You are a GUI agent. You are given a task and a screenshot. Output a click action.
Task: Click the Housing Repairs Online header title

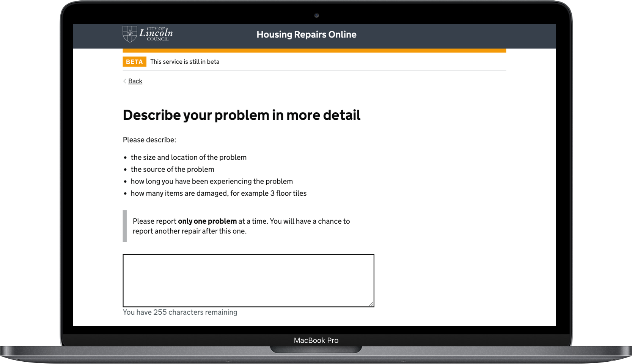point(306,35)
